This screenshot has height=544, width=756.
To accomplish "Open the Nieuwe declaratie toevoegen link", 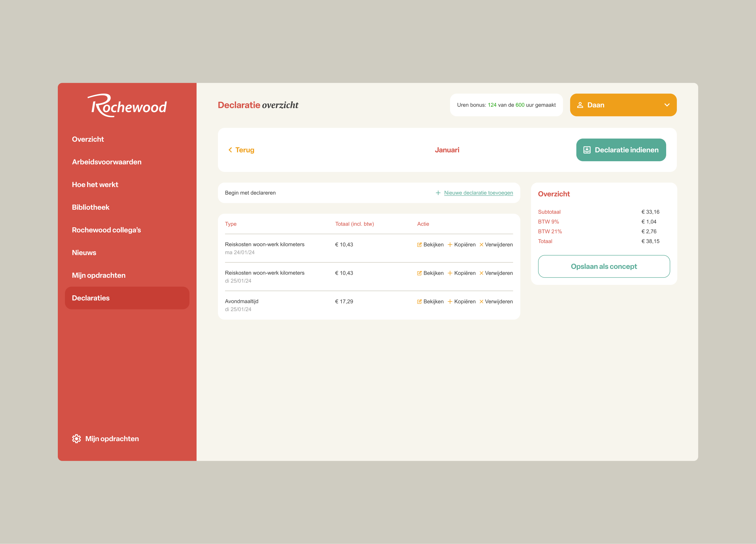I will tap(478, 193).
